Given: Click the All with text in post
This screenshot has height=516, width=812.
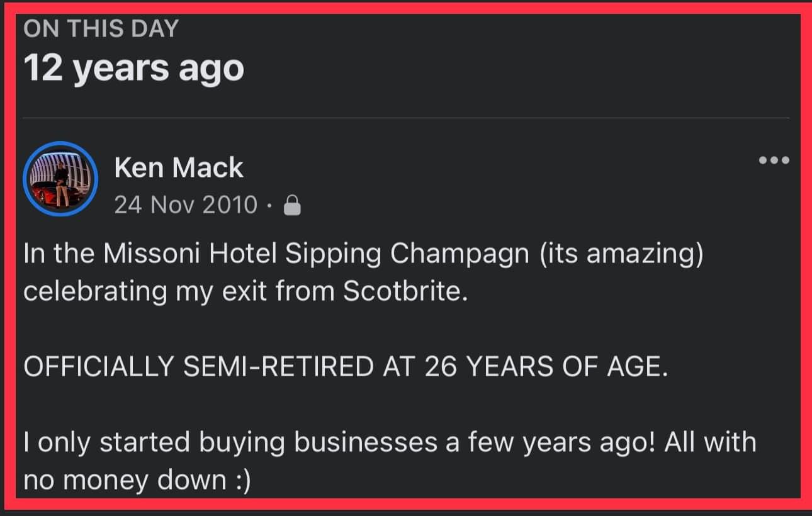Looking at the screenshot, I should 707,442.
